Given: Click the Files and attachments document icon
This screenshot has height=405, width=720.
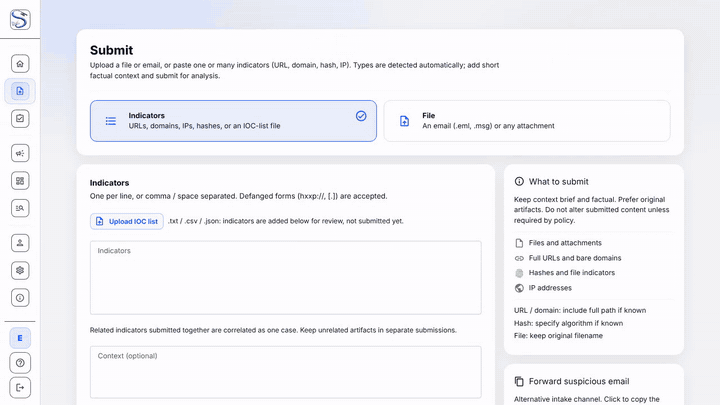Looking at the screenshot, I should click(x=519, y=243).
